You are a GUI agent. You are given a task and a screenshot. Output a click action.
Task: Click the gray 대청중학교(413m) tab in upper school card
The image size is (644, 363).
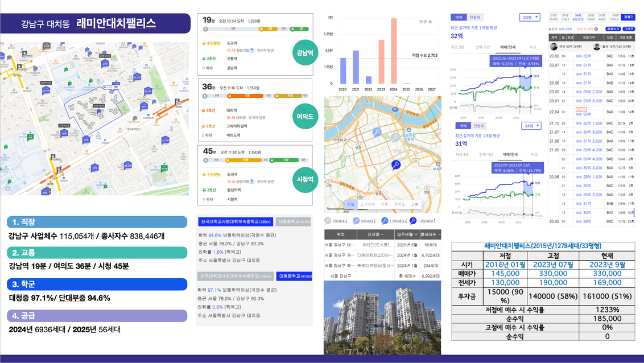(x=293, y=222)
